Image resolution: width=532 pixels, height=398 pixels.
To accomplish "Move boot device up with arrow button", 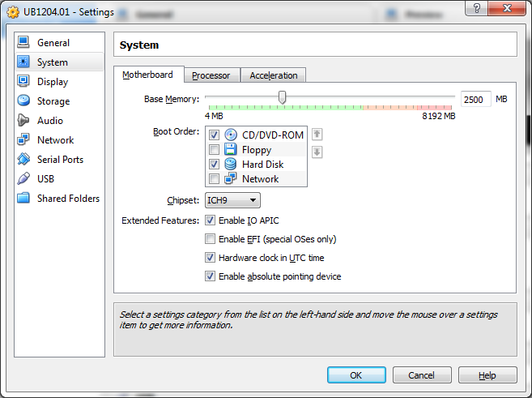I will pyautogui.click(x=317, y=135).
